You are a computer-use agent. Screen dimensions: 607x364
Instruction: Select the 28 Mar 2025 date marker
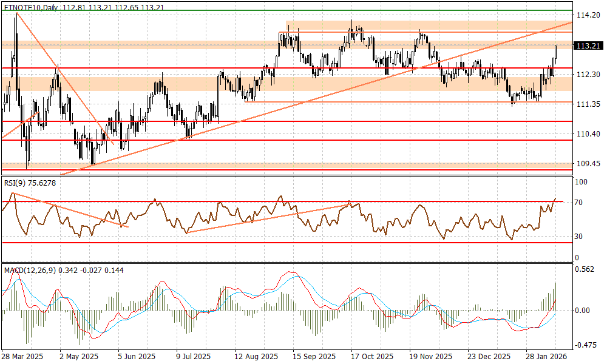[22, 357]
